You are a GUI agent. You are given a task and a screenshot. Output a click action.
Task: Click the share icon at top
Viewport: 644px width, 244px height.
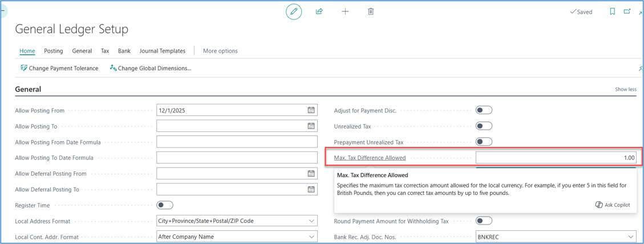pos(319,11)
